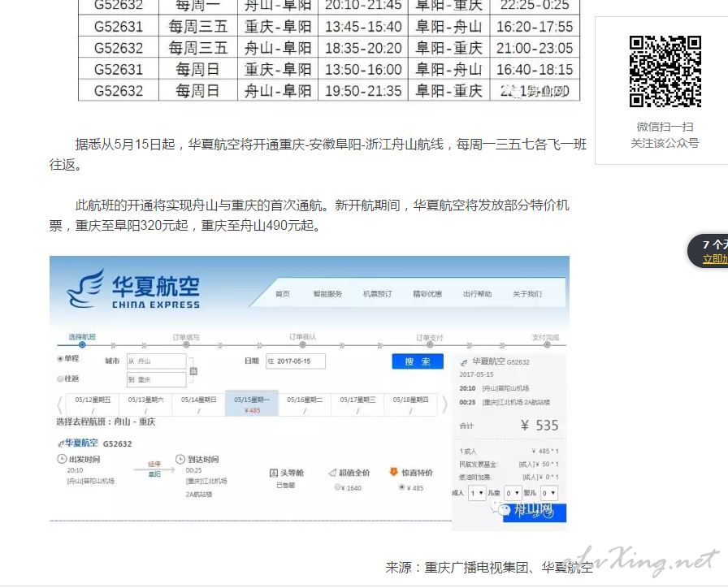Image resolution: width=728 pixels, height=588 pixels.
Task: Click the 订单支付 progress step marker
Action: click(430, 345)
